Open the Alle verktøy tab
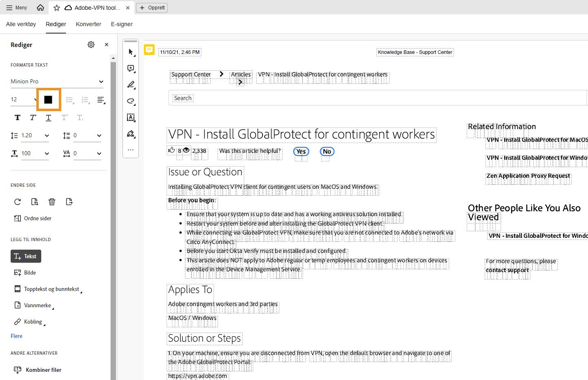 21,24
